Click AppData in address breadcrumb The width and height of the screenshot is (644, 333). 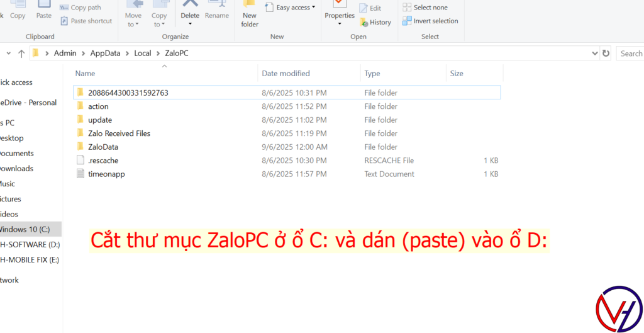tap(104, 54)
